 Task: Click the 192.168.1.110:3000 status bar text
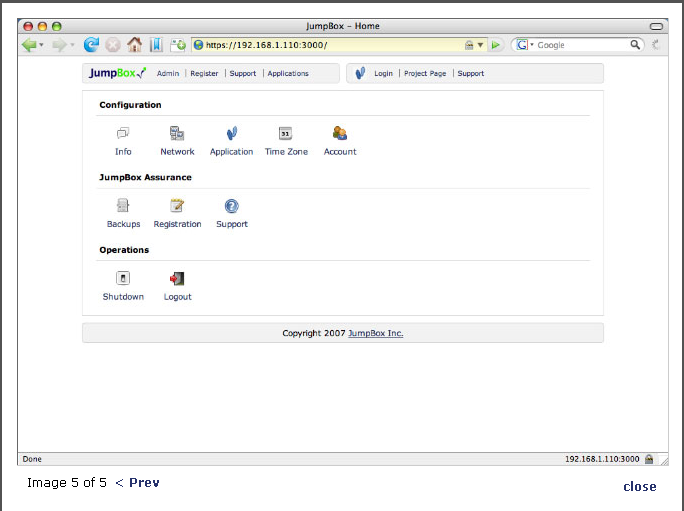[x=602, y=459]
